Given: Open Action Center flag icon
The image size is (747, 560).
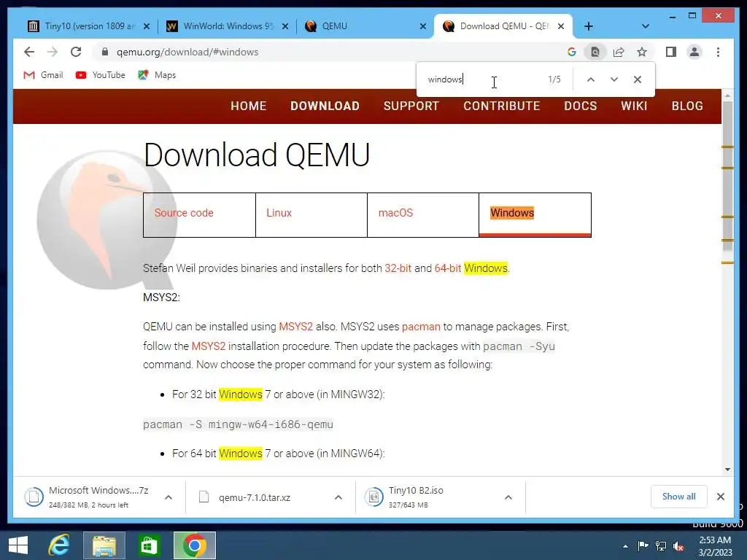Looking at the screenshot, I should pyautogui.click(x=643, y=546).
